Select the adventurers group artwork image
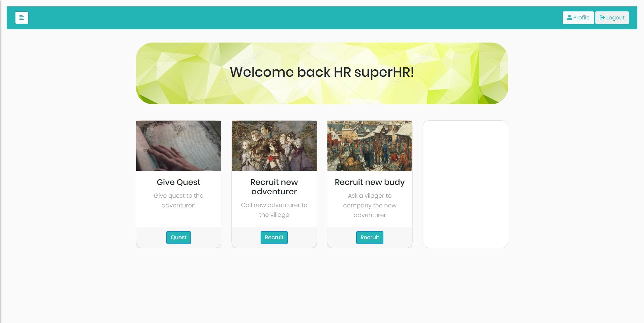This screenshot has width=644, height=323. click(x=274, y=146)
